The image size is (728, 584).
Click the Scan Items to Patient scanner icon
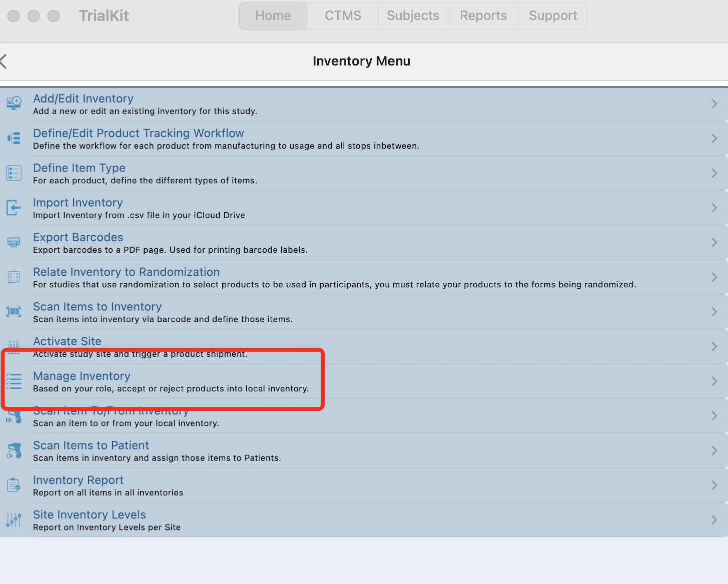tap(14, 450)
